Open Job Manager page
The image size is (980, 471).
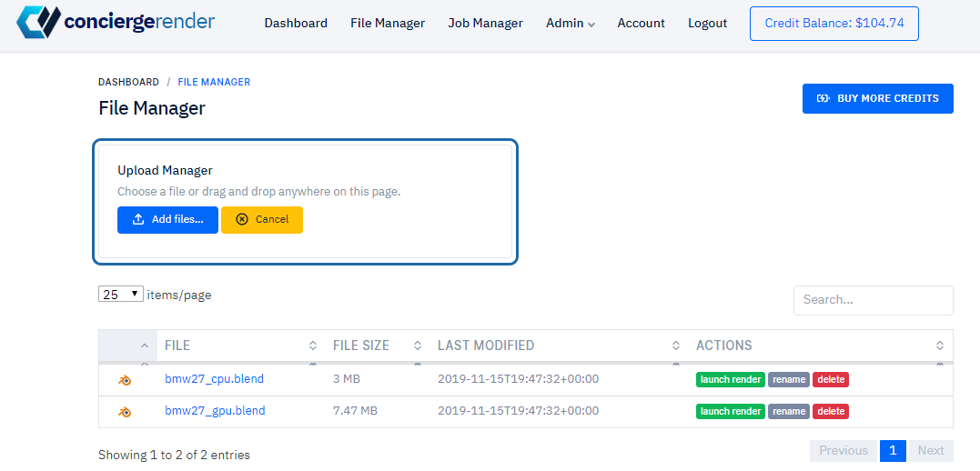coord(486,23)
